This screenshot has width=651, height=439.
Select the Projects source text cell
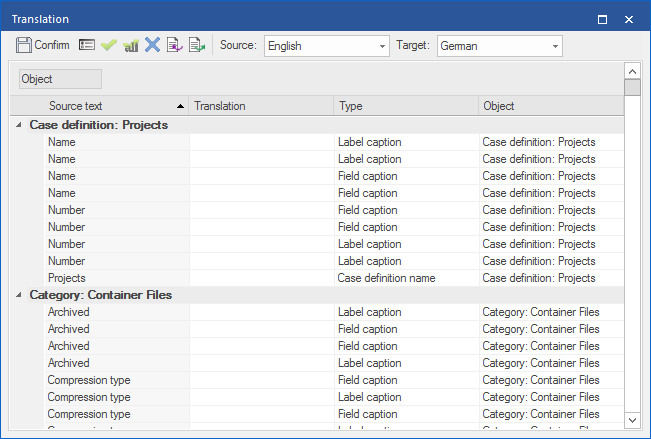[117, 278]
